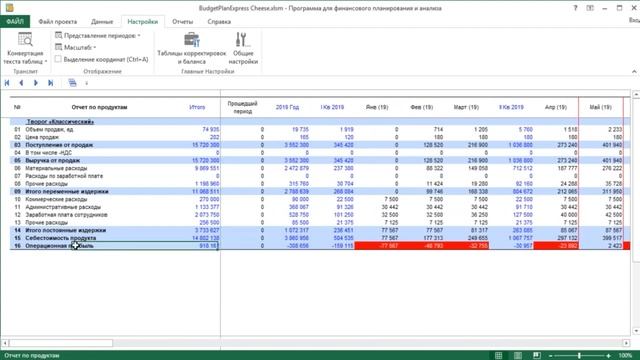Select the II Кв 2019 column header
The width and height of the screenshot is (640, 360).
tap(511, 107)
